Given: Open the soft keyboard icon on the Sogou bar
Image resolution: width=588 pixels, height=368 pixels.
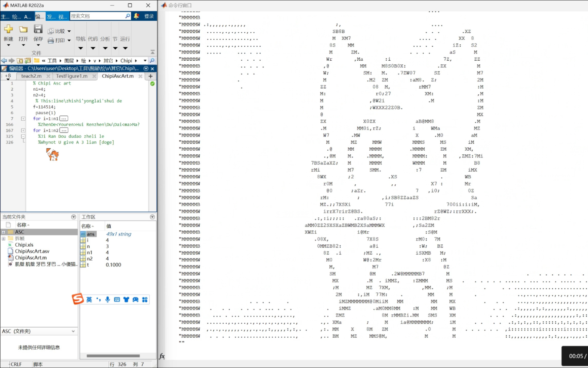Looking at the screenshot, I should pos(117,300).
